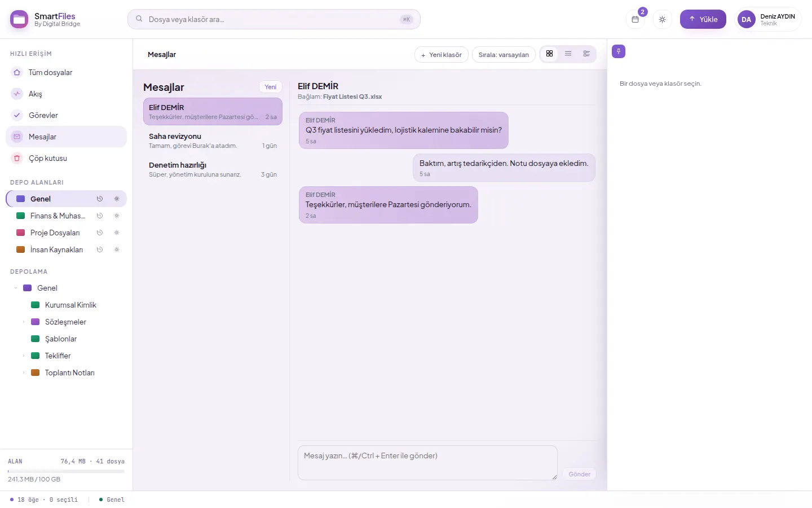This screenshot has height=508, width=812.
Task: Switch to grid view
Action: click(549, 54)
